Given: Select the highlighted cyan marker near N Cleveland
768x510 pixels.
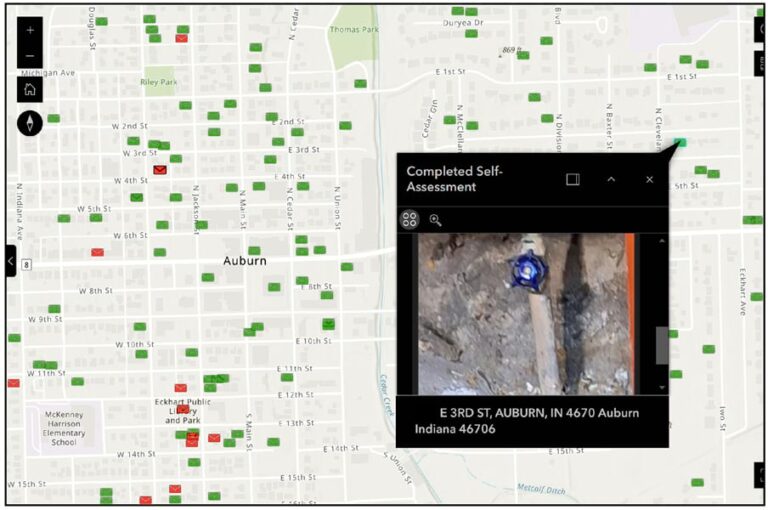Looking at the screenshot, I should [x=680, y=142].
